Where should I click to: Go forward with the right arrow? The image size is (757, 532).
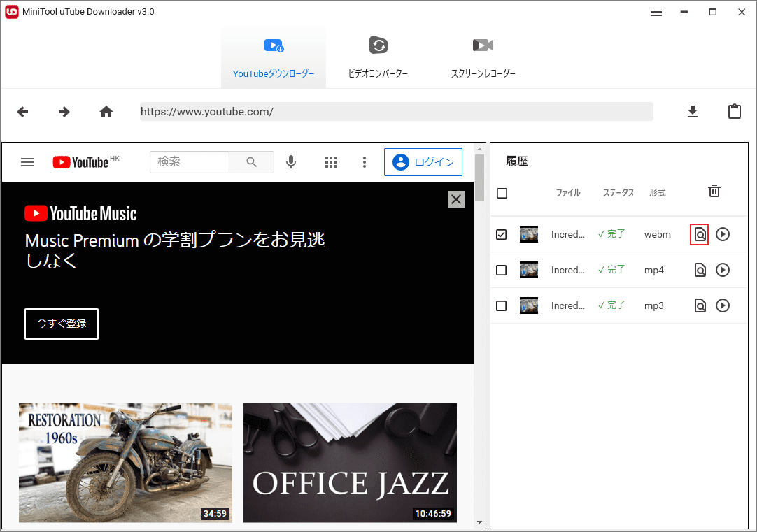click(64, 112)
